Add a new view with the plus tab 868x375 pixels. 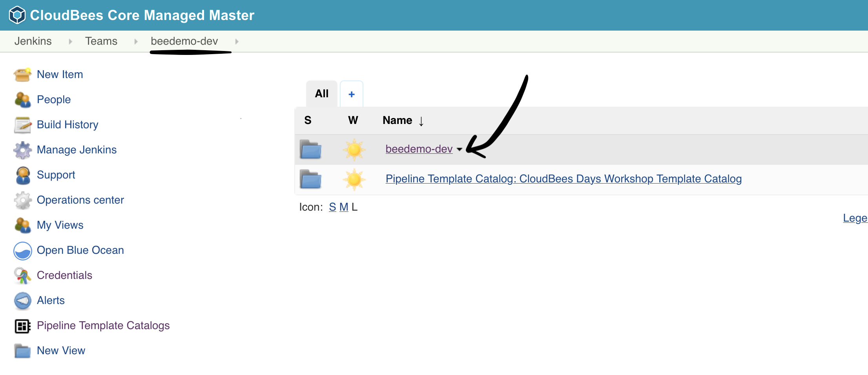(352, 94)
